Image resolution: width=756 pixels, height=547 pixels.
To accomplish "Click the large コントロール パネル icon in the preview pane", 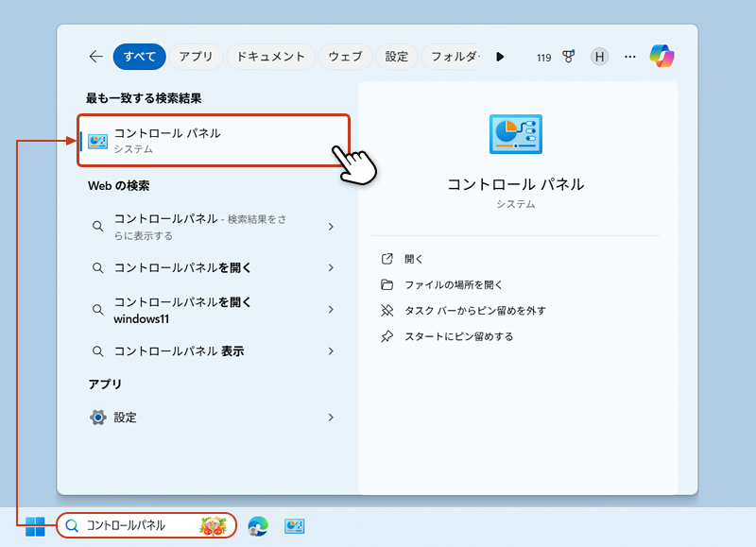I will coord(515,133).
